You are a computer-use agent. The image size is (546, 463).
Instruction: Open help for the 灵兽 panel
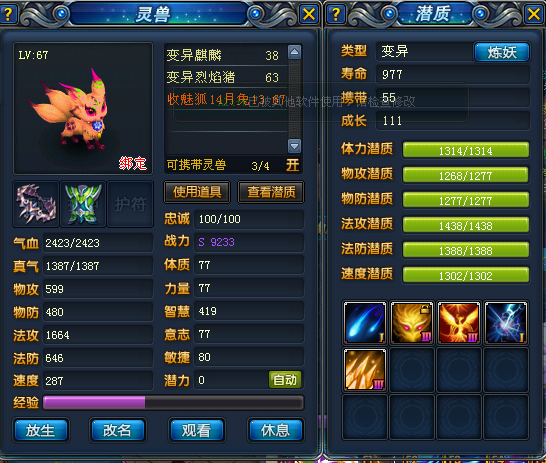9,14
